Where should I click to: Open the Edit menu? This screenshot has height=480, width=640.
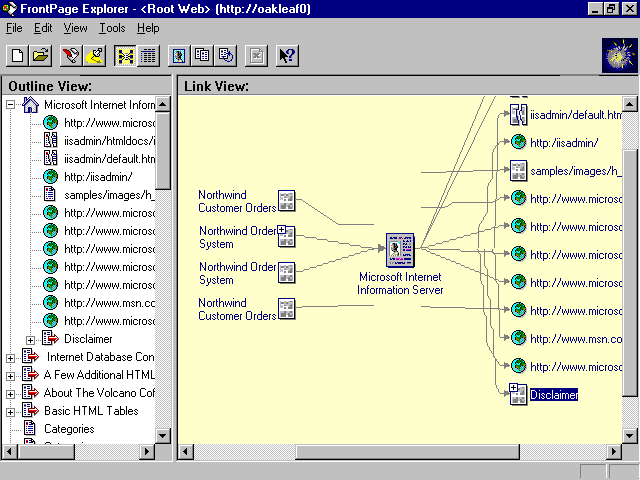tap(43, 28)
